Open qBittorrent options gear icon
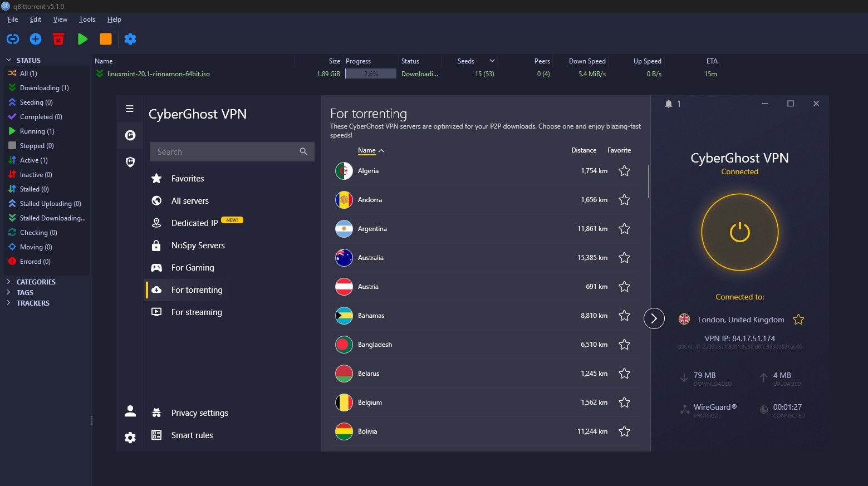 (x=130, y=39)
